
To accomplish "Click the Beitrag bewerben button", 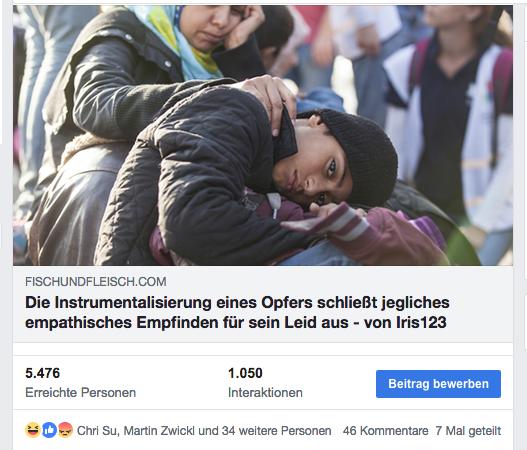I will 438,384.
